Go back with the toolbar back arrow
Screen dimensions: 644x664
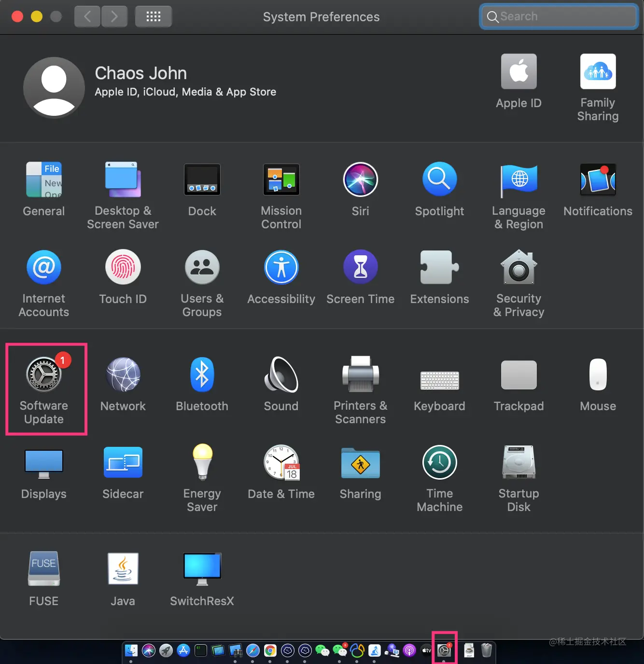[87, 16]
